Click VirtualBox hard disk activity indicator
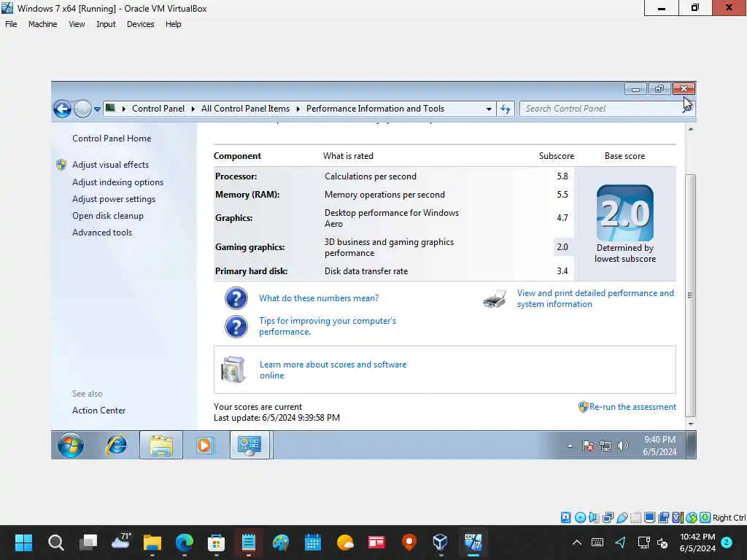Viewport: 747px width, 560px height. [x=565, y=518]
